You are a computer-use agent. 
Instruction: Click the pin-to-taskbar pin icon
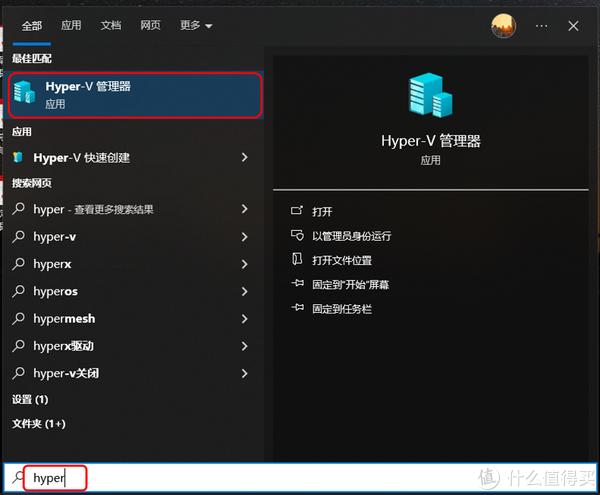click(297, 308)
